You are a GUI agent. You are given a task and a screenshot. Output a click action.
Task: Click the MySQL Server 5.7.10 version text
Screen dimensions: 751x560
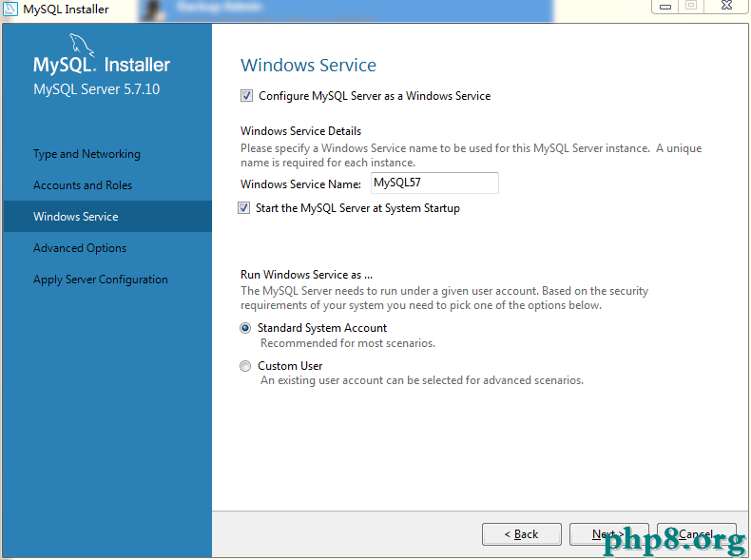point(96,89)
